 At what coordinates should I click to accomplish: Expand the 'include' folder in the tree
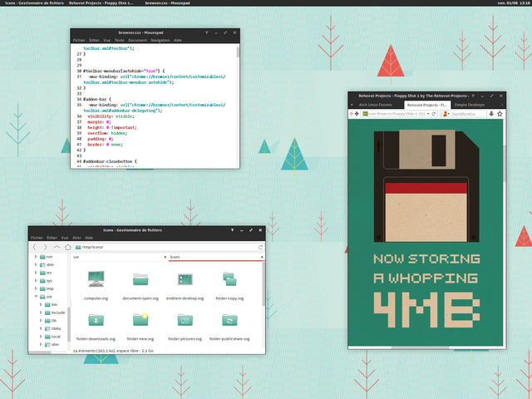click(x=41, y=313)
